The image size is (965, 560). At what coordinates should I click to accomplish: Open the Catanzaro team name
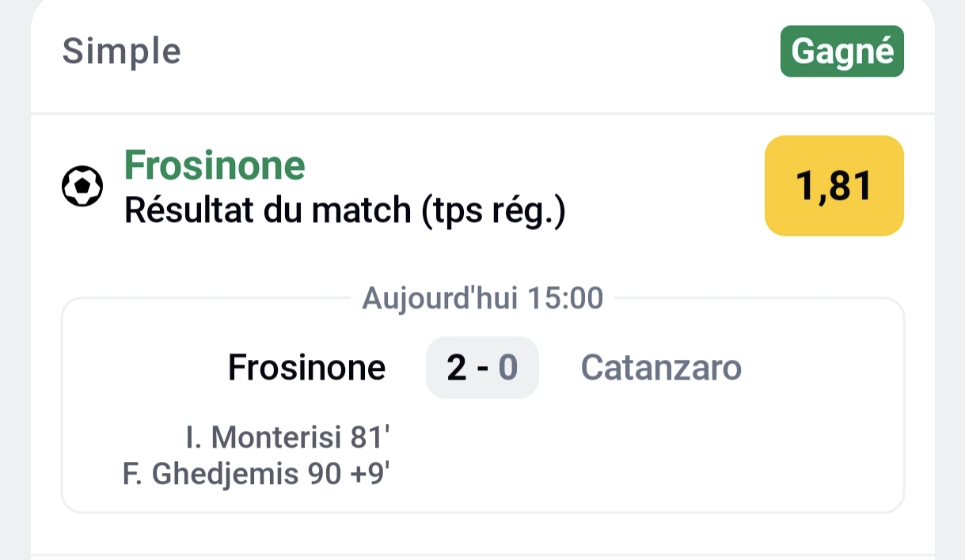click(661, 368)
